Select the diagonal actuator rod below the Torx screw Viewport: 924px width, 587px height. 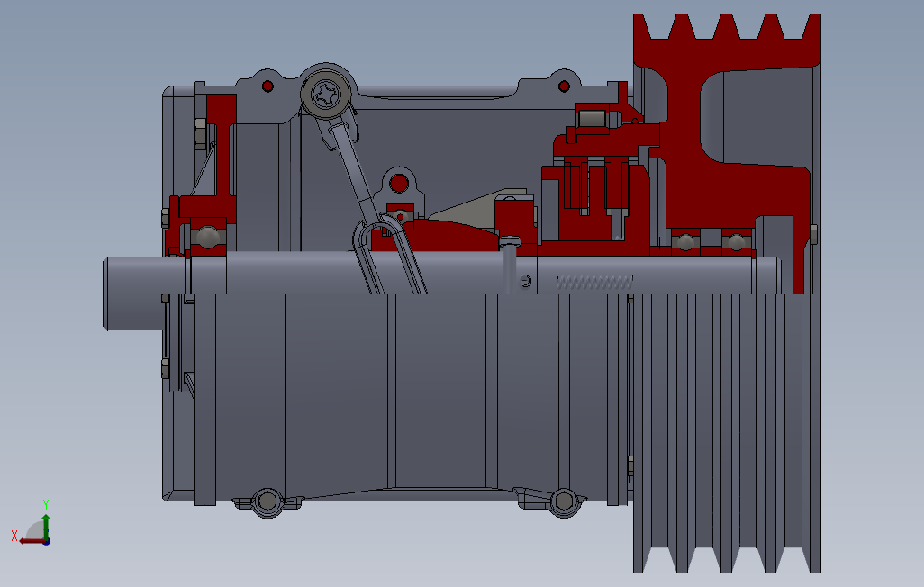pos(356,174)
